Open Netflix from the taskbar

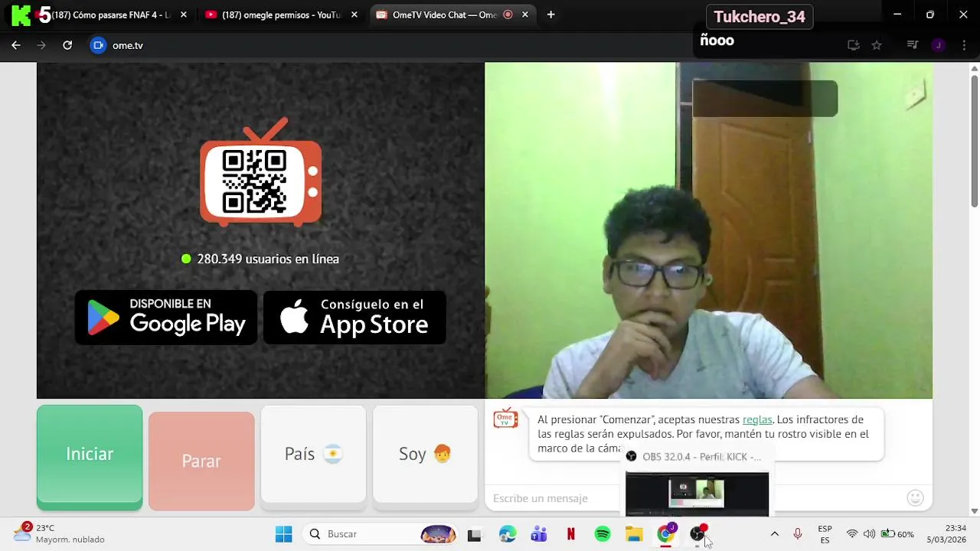[570, 534]
